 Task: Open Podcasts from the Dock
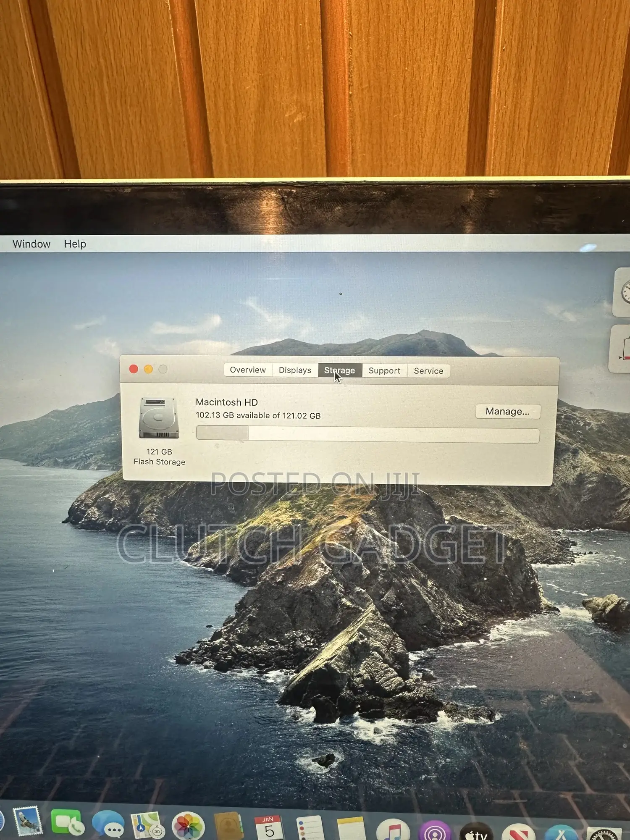point(435,830)
